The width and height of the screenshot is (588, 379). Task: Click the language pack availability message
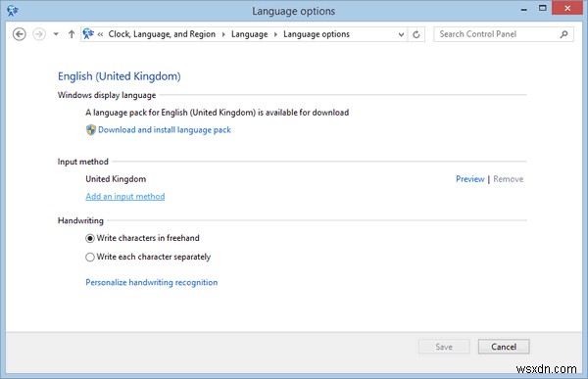[x=218, y=113]
